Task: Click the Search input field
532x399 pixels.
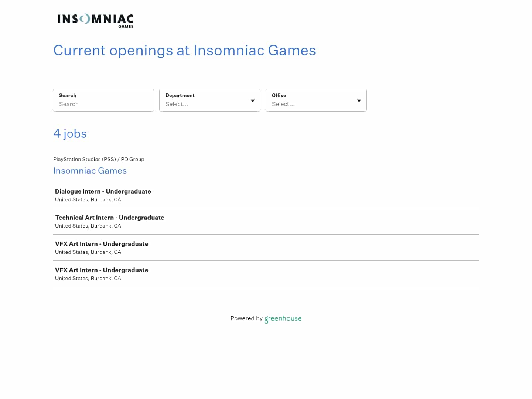Action: pos(103,104)
